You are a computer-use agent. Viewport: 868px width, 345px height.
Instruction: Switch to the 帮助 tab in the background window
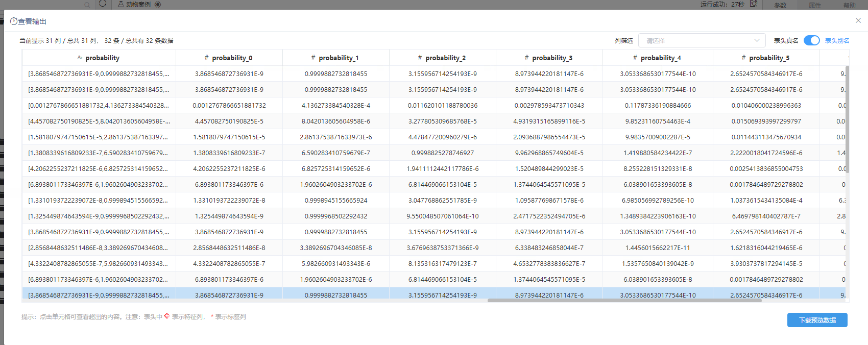point(850,5)
